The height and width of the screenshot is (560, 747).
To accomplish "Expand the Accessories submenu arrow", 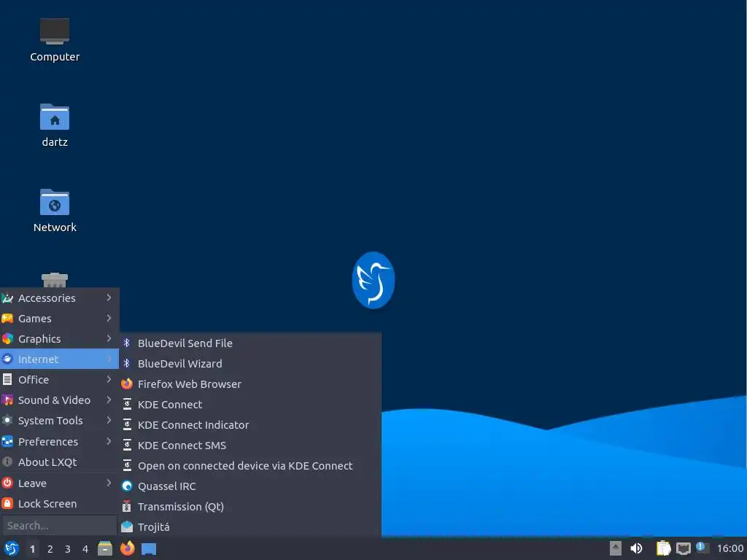I will click(109, 297).
